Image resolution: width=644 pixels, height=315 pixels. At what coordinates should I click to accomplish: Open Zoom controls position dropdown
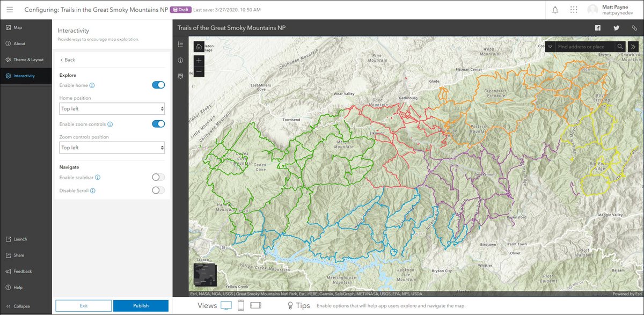pyautogui.click(x=112, y=148)
